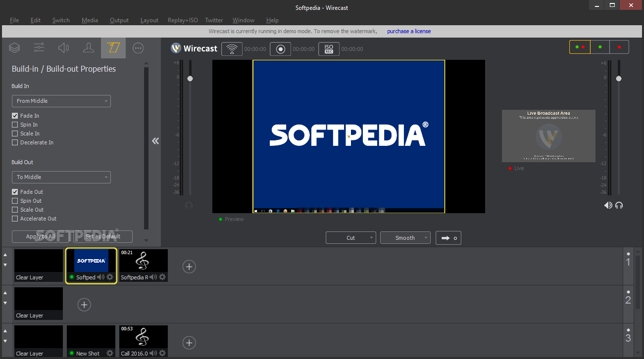Open the Replay+ISO menu
This screenshot has height=359, width=644.
point(183,20)
